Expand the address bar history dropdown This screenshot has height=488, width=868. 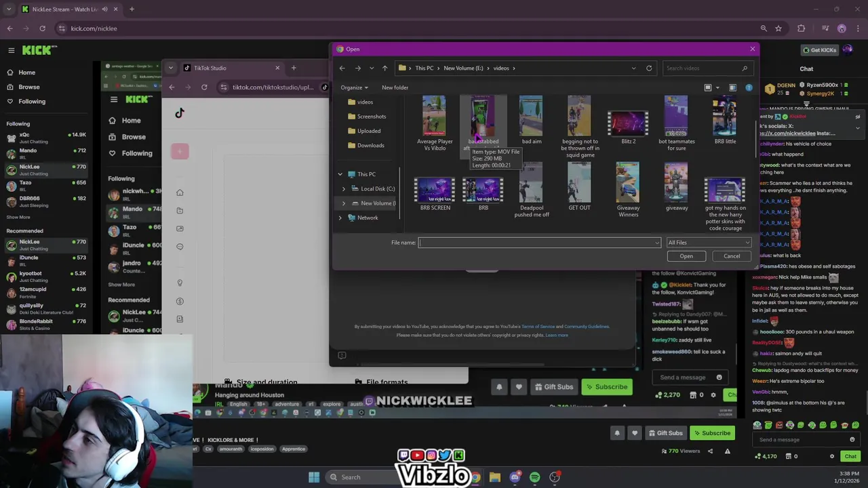[633, 68]
